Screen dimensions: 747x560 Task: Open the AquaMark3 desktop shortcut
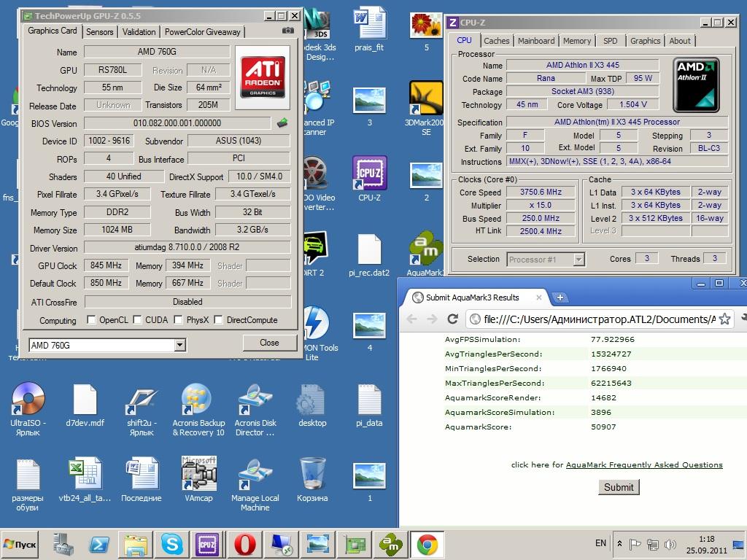pyautogui.click(x=425, y=248)
